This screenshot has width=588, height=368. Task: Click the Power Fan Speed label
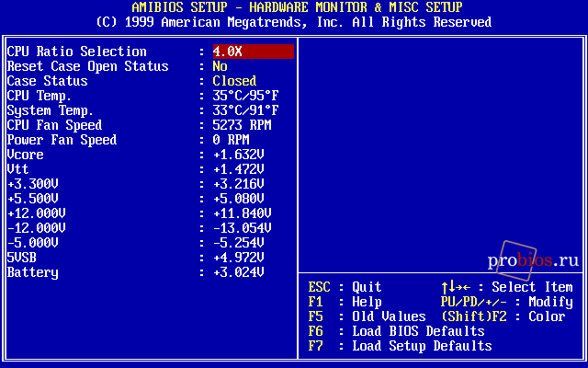click(62, 140)
